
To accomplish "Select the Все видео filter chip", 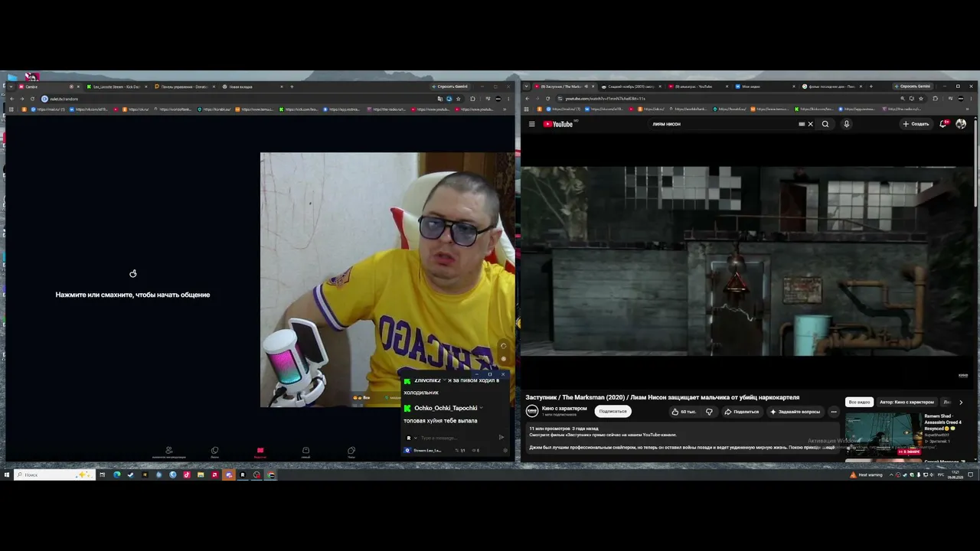I will click(859, 402).
